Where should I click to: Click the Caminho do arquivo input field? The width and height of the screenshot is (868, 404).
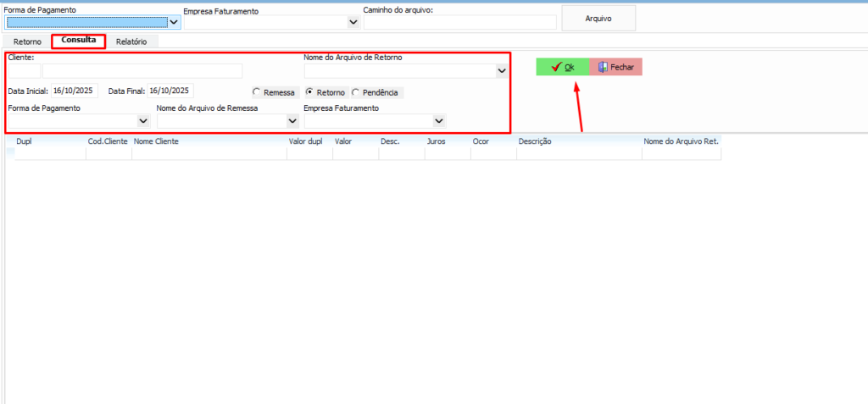pos(460,23)
